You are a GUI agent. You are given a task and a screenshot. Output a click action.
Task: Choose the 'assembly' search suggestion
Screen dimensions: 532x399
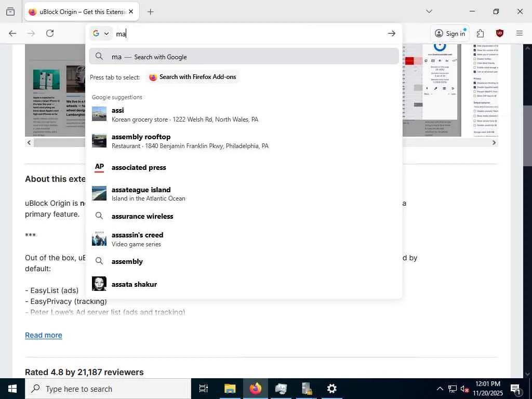pos(244,261)
